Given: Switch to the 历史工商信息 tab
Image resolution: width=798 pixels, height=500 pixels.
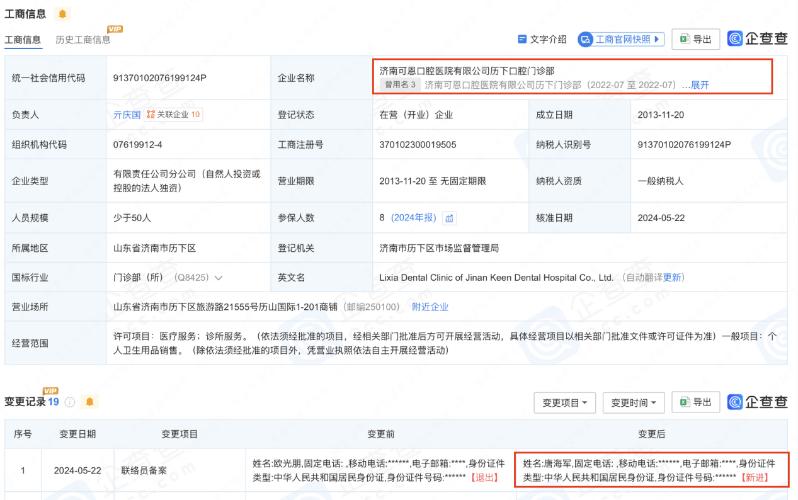Looking at the screenshot, I should point(83,40).
